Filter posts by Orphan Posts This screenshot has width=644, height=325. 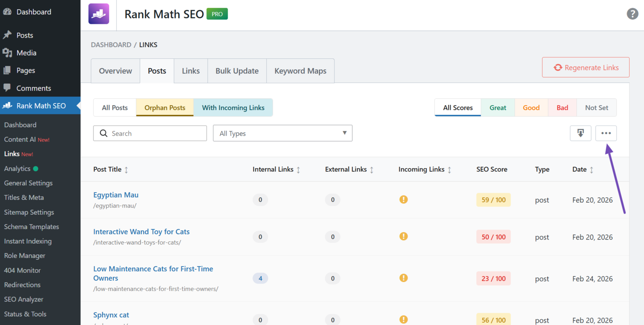point(164,107)
